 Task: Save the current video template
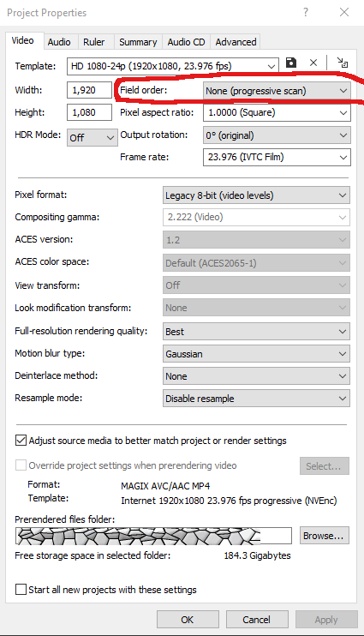291,63
